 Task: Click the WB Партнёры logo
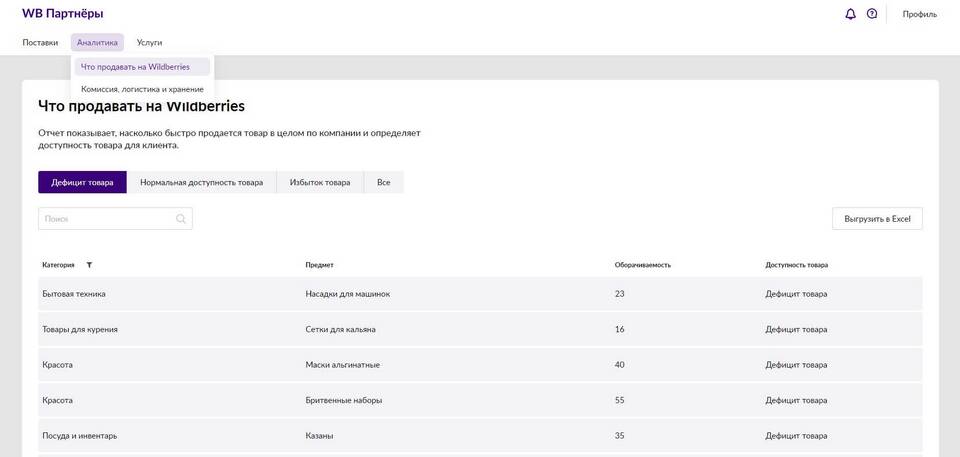click(62, 13)
